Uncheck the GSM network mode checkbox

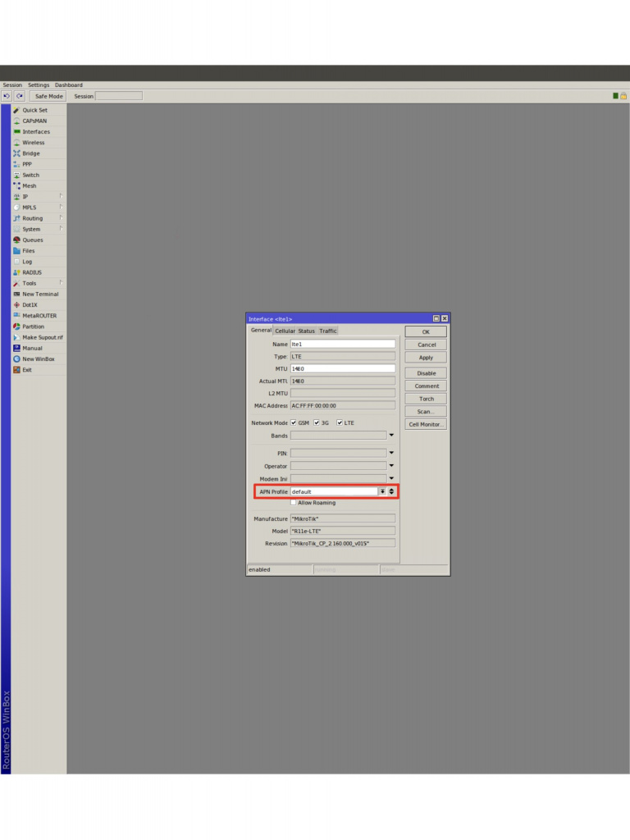click(294, 423)
